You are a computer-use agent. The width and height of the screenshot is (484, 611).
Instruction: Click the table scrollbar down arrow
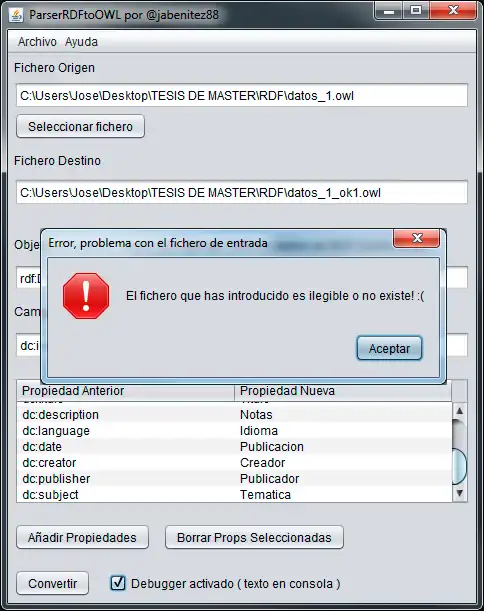[459, 493]
